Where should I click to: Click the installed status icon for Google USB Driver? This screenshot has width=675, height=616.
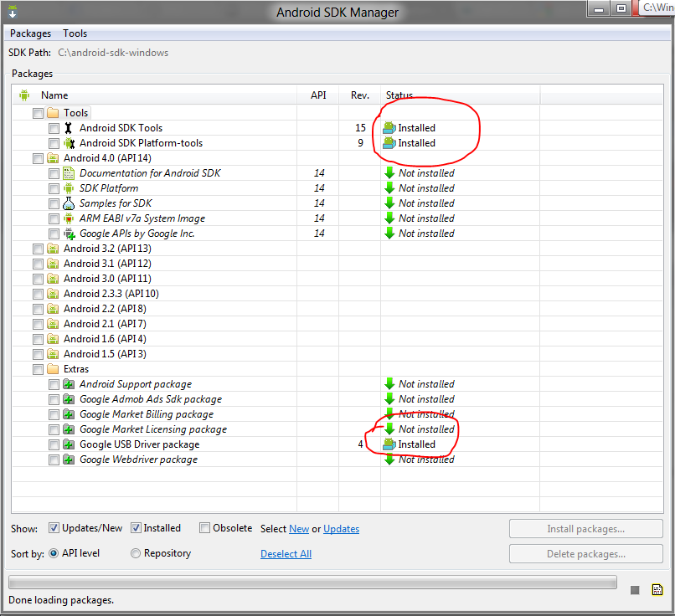[389, 444]
